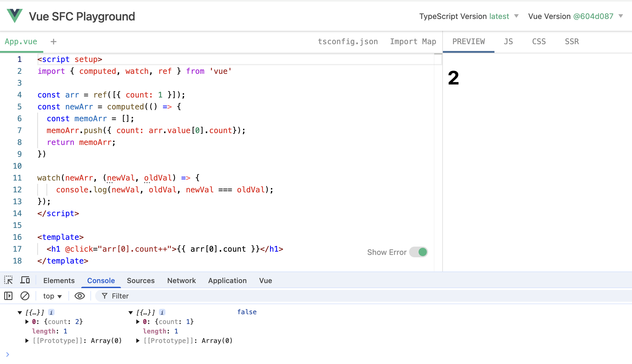Open the Vue Version dropdown

point(621,16)
